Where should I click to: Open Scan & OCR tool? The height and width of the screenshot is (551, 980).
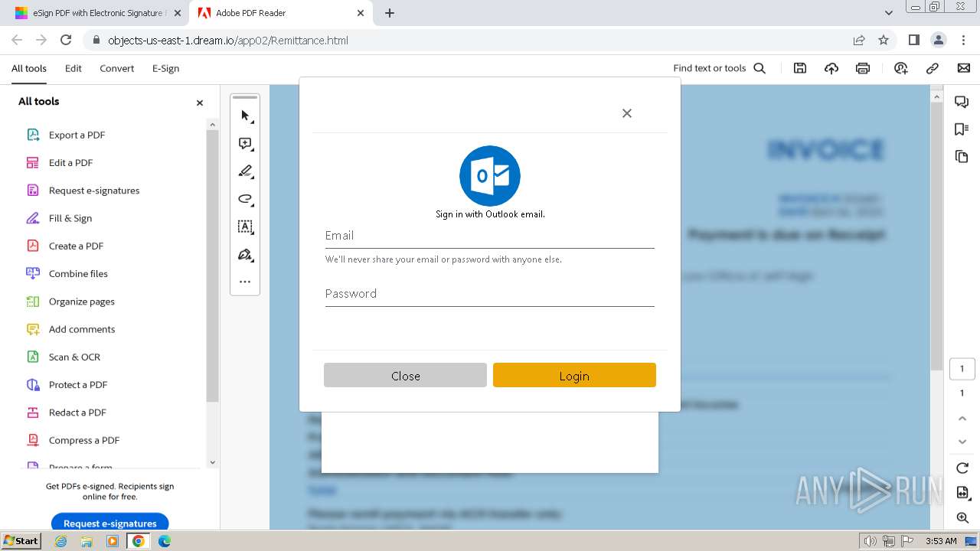click(x=74, y=357)
